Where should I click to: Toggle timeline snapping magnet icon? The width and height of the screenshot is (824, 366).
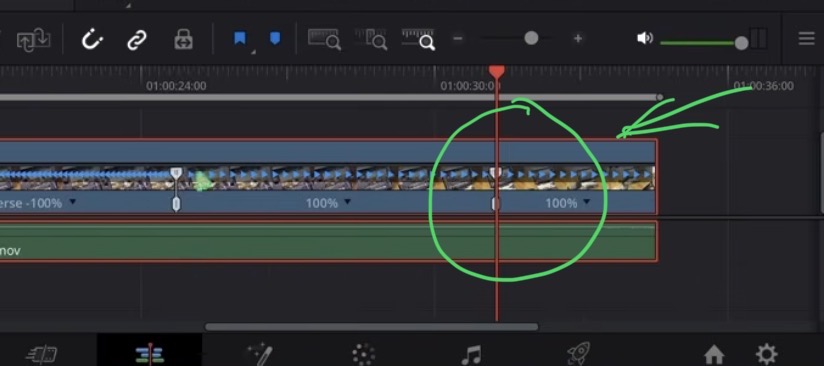[x=91, y=39]
